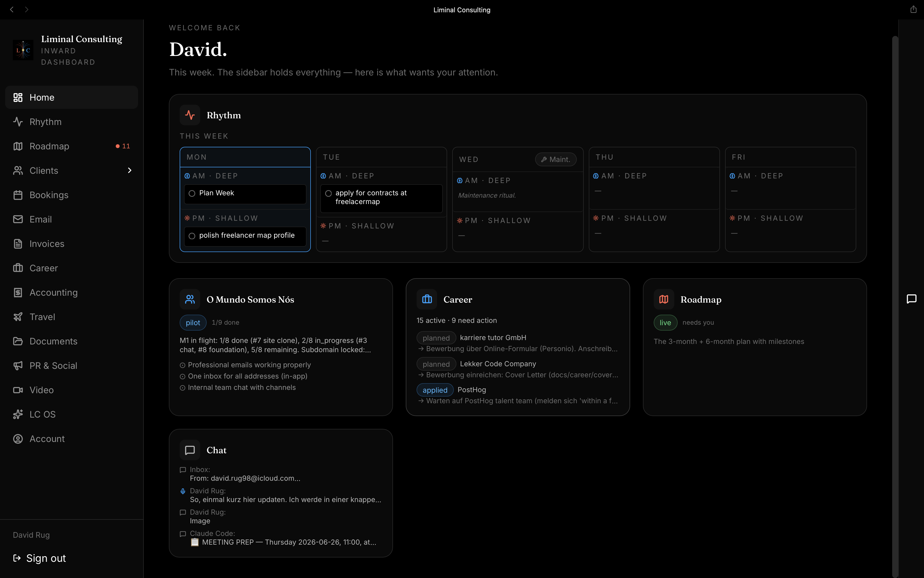
Task: Select the FRI day header
Action: (x=790, y=157)
